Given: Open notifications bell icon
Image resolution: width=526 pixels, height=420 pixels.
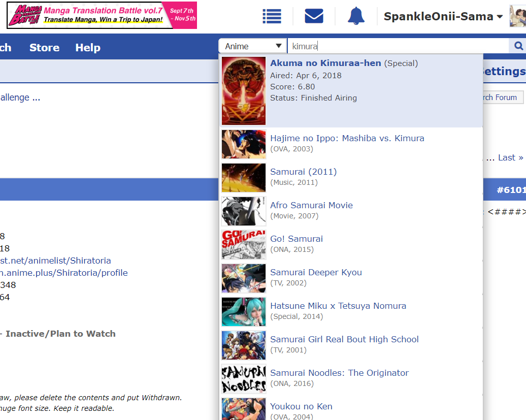Looking at the screenshot, I should pos(356,16).
